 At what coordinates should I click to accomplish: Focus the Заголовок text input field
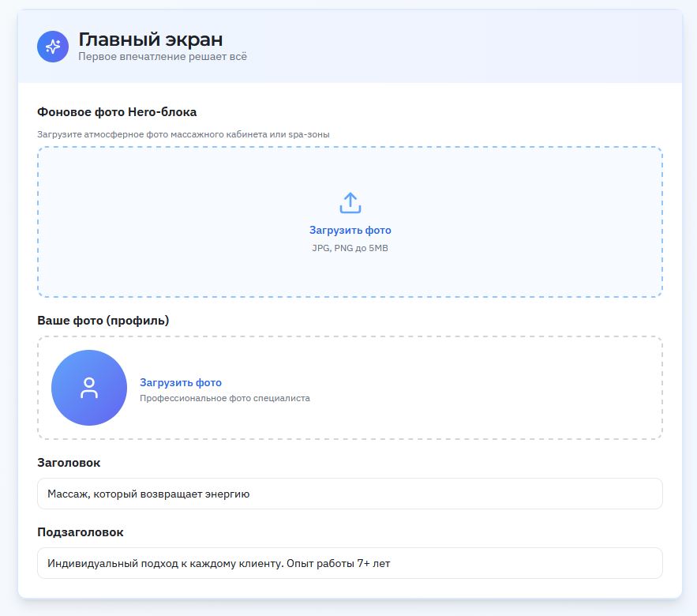click(442, 494)
